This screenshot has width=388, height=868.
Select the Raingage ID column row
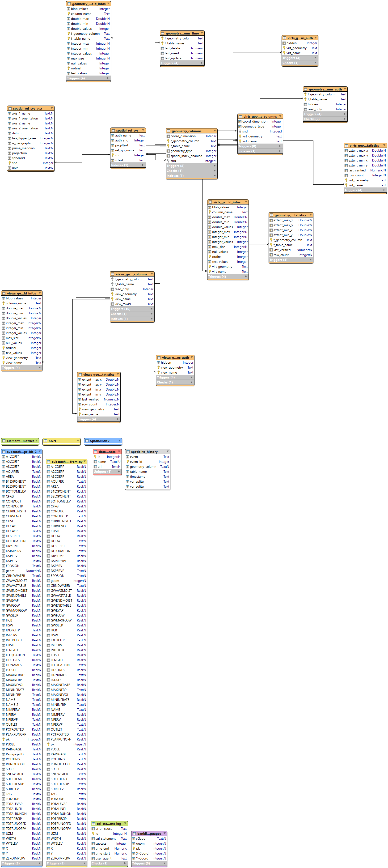(21, 754)
